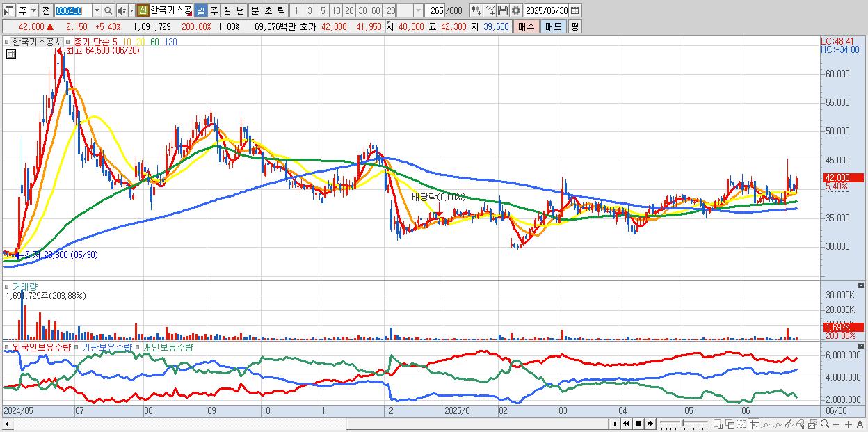Click the 매도 sell button
Viewport: 868px width, 432px height.
[x=554, y=26]
